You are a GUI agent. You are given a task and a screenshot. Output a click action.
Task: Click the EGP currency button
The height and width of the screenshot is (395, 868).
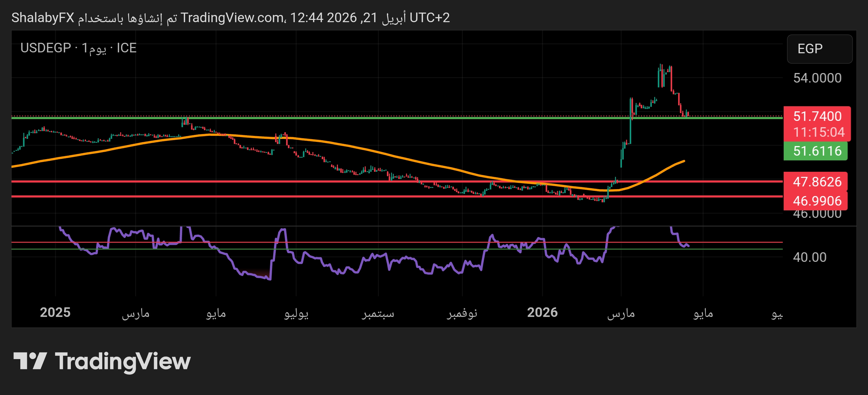pos(819,49)
